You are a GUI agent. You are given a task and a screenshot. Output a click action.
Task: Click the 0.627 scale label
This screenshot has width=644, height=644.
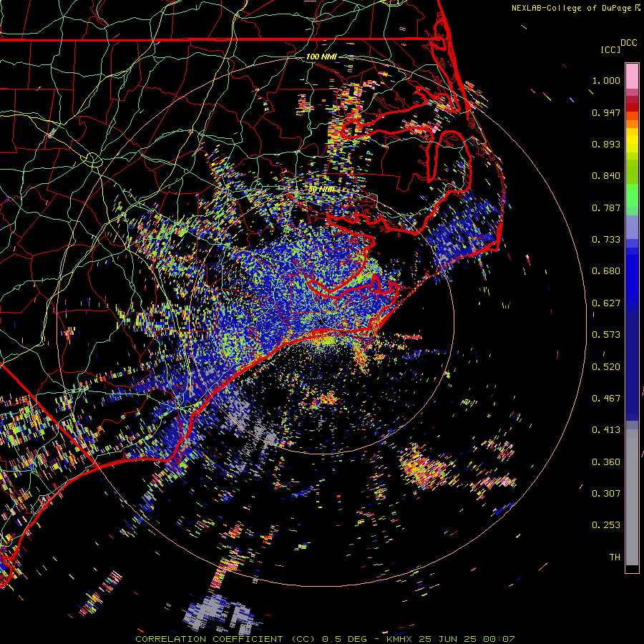tap(606, 303)
